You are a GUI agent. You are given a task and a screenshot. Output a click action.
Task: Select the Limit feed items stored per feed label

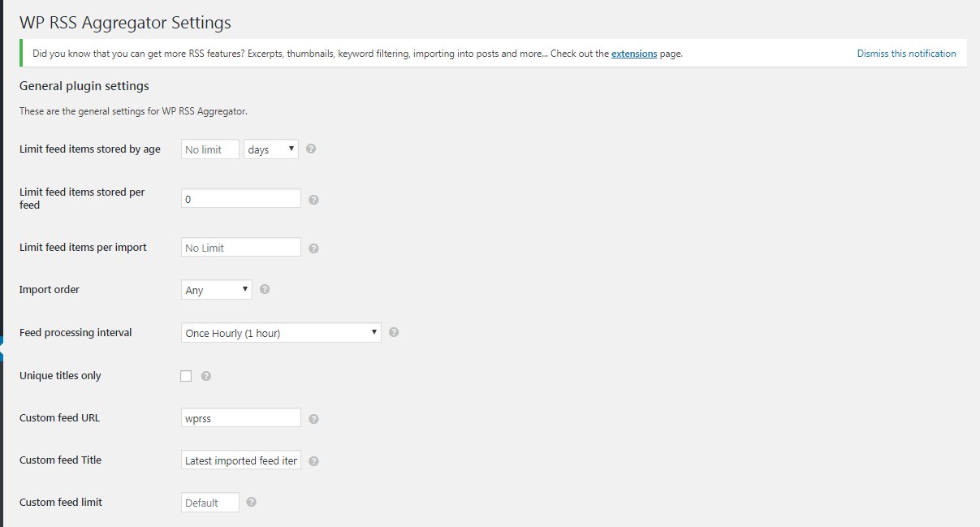coord(82,199)
